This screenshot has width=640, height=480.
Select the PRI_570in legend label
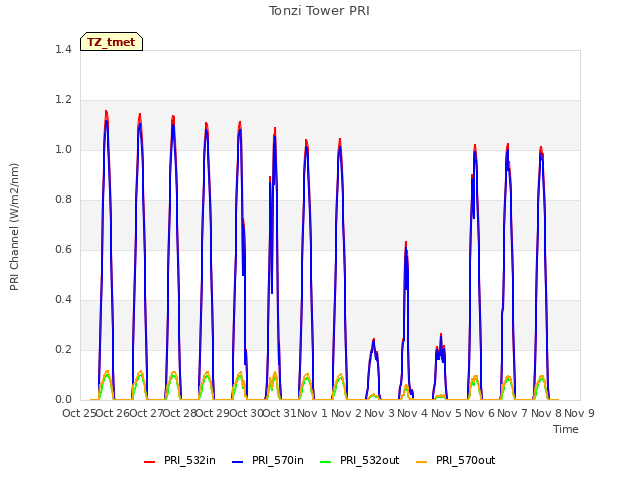pyautogui.click(x=278, y=460)
